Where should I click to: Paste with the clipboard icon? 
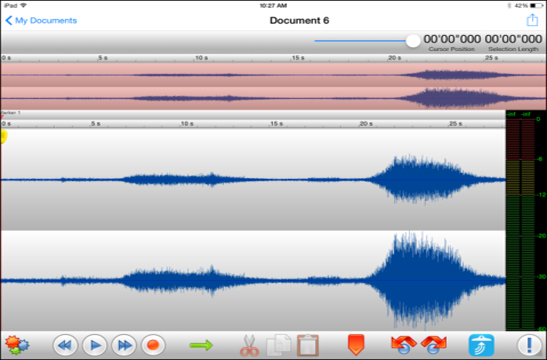308,345
